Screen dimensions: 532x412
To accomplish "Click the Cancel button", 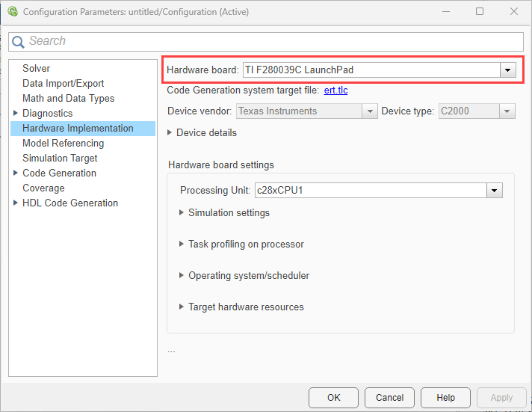I will tap(389, 398).
